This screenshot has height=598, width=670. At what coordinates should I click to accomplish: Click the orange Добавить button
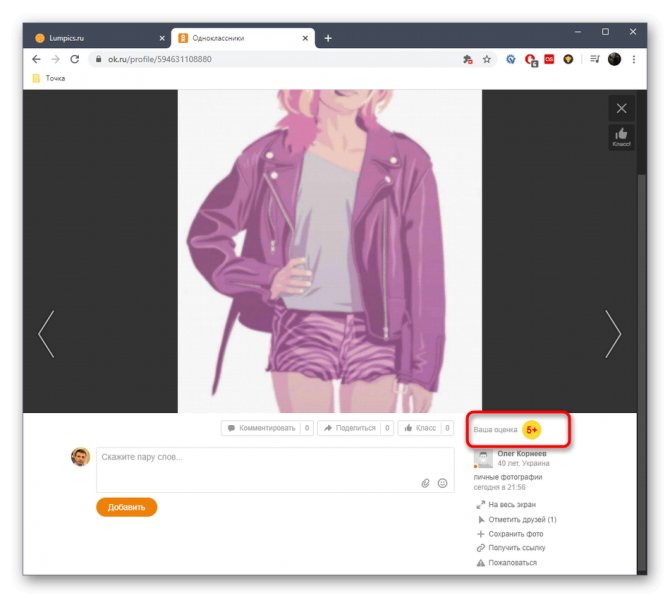(127, 507)
